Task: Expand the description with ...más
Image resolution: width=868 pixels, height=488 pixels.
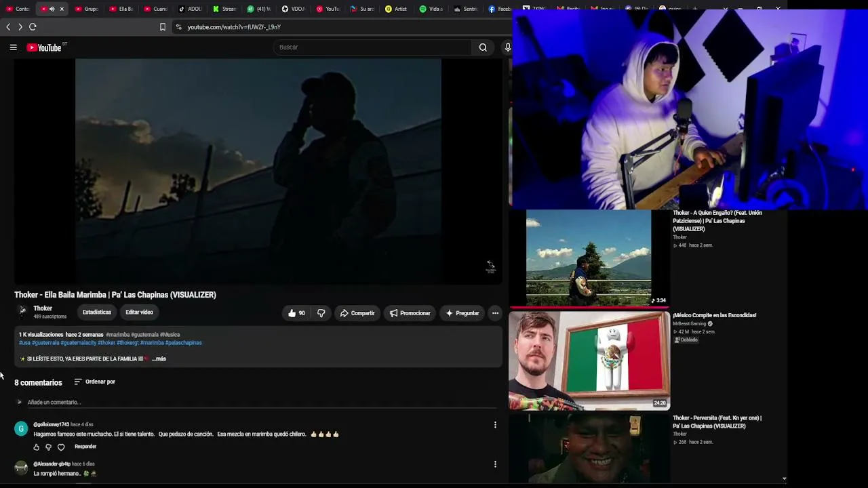Action: tap(159, 359)
